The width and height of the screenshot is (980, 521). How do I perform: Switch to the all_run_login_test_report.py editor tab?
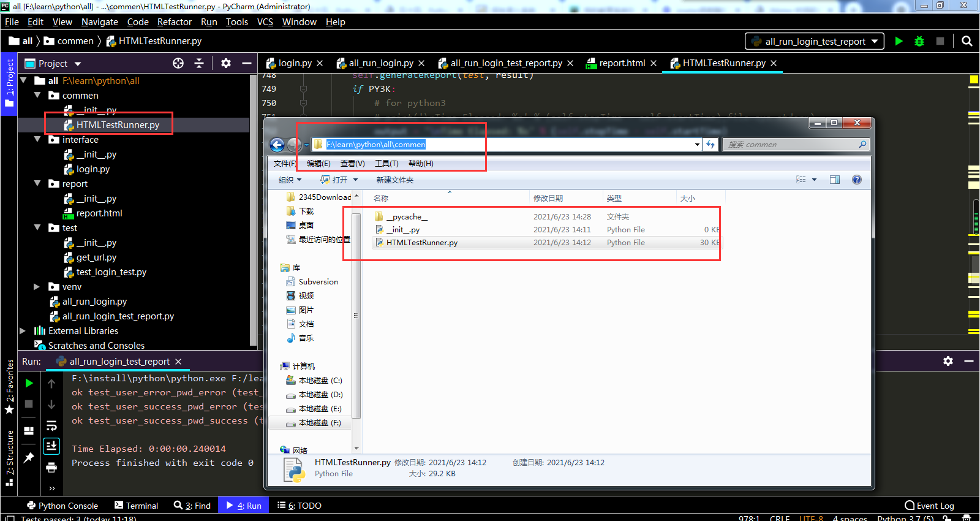(506, 63)
